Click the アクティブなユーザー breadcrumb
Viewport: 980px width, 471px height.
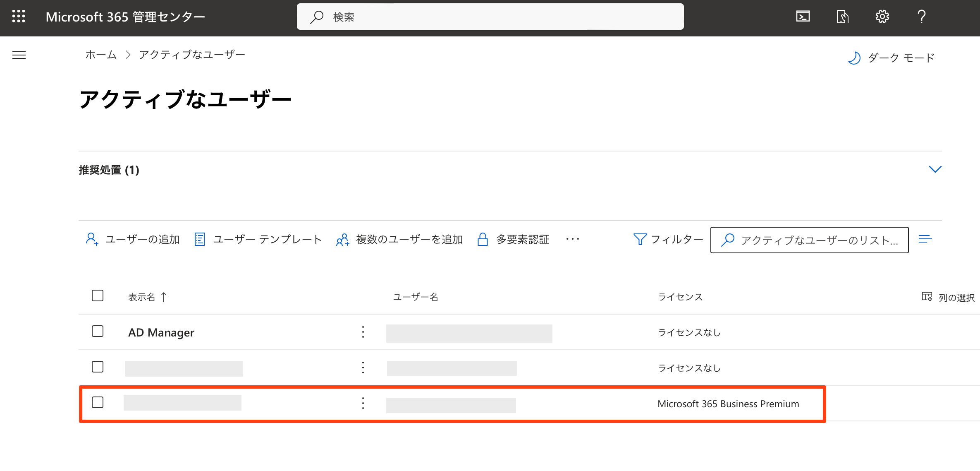[x=192, y=55]
